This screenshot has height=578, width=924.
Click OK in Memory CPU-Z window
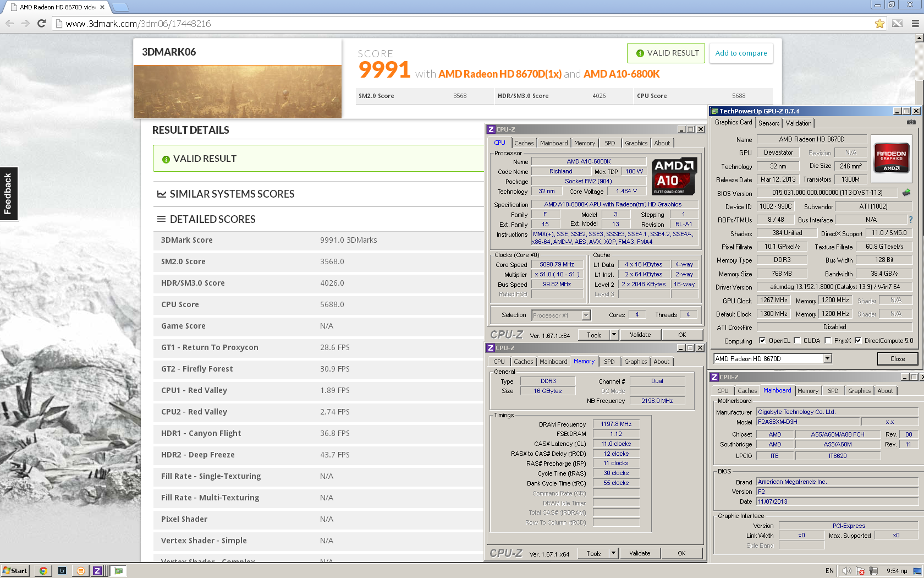coord(681,553)
